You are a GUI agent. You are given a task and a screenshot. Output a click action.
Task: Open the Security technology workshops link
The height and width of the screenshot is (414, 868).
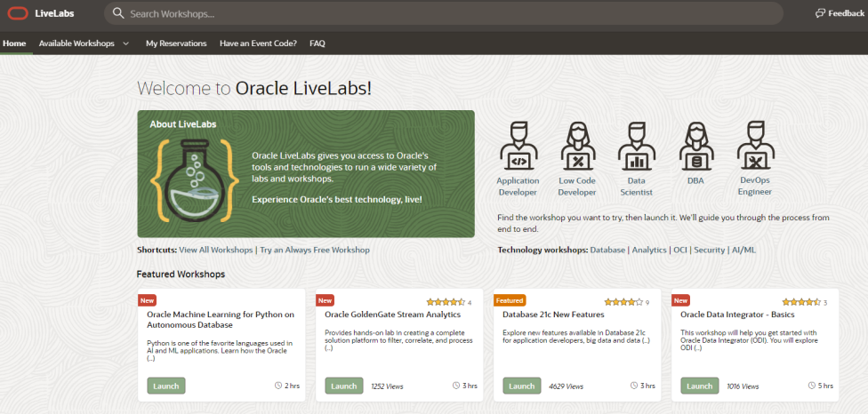point(709,250)
